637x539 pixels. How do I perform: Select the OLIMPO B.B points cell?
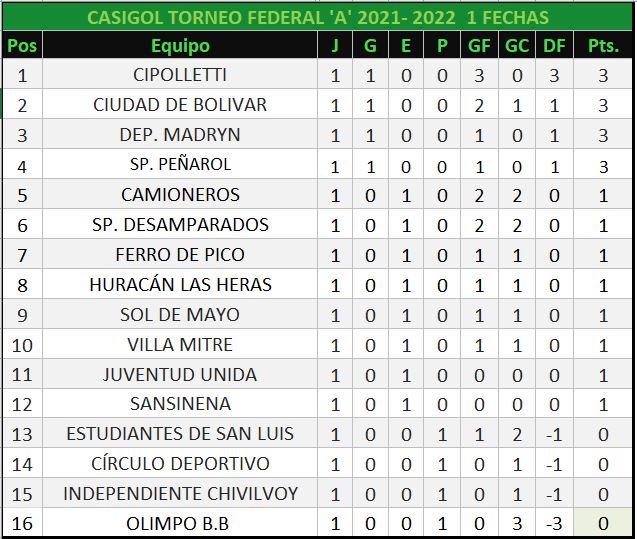tap(603, 524)
